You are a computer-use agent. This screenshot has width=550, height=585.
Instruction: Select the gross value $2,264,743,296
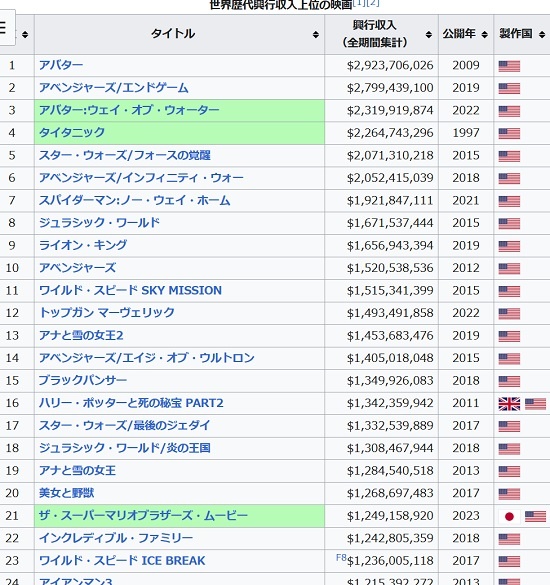pos(390,133)
